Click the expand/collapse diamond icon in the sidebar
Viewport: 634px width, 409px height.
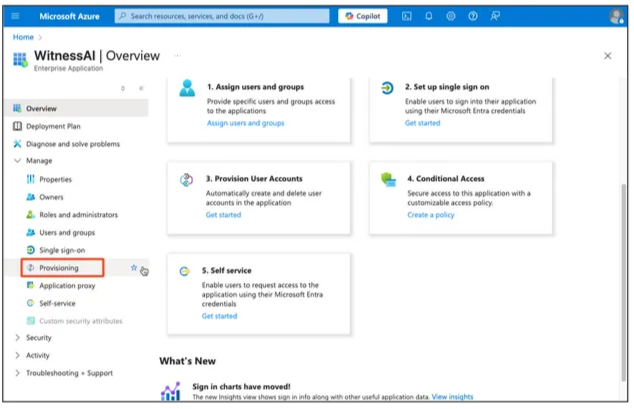[123, 88]
